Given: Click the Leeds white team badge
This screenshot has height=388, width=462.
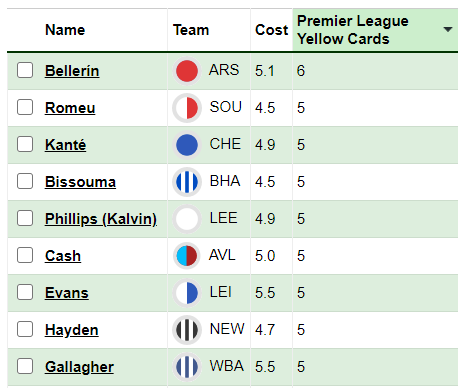Looking at the screenshot, I should [x=187, y=219].
